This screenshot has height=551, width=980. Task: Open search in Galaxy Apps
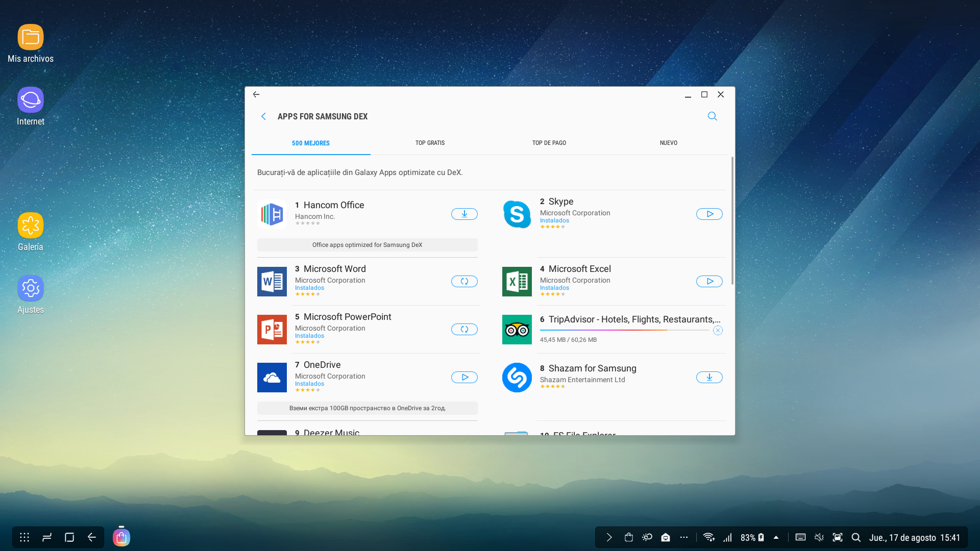(x=713, y=116)
